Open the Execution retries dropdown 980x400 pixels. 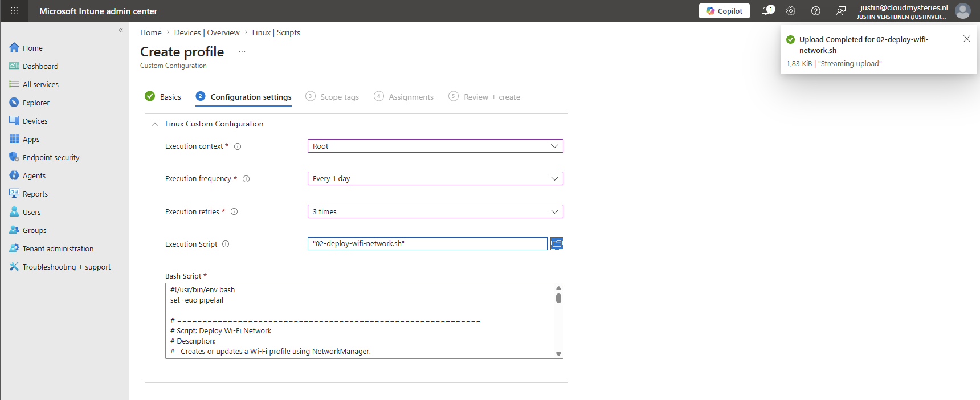(x=435, y=211)
